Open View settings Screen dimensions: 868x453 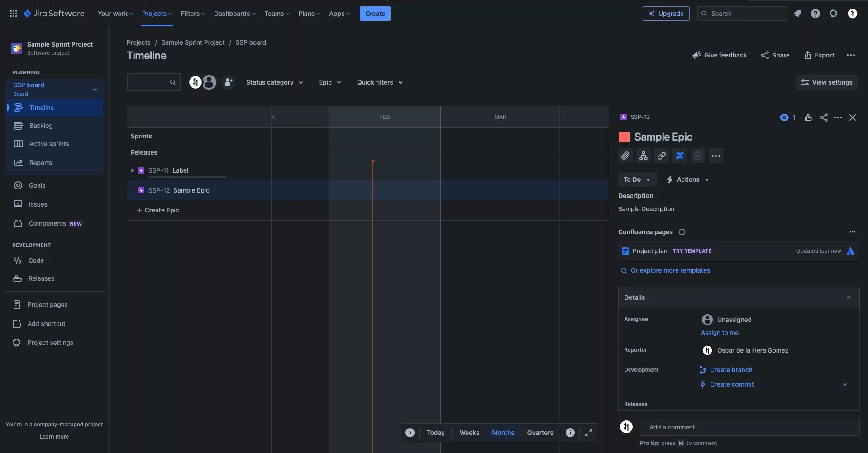point(827,82)
